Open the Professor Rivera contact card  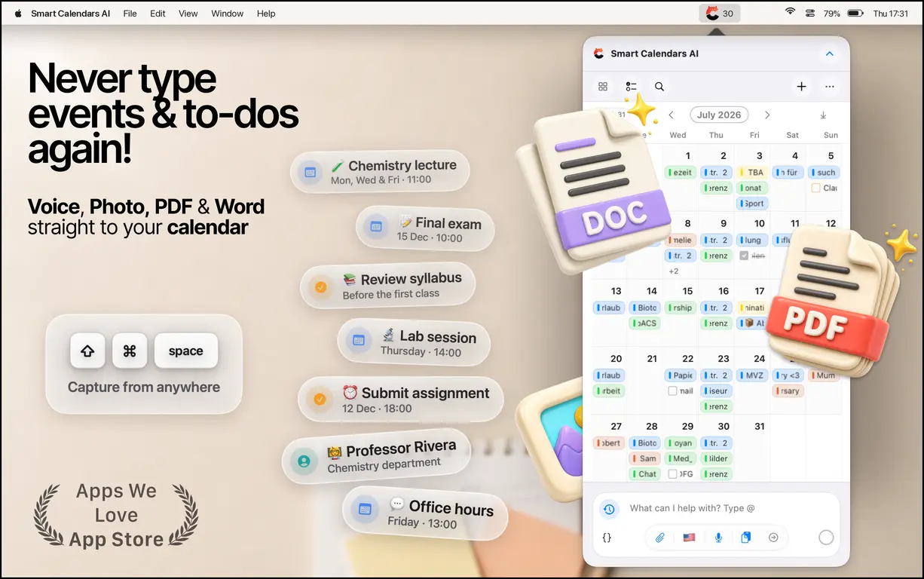click(376, 456)
